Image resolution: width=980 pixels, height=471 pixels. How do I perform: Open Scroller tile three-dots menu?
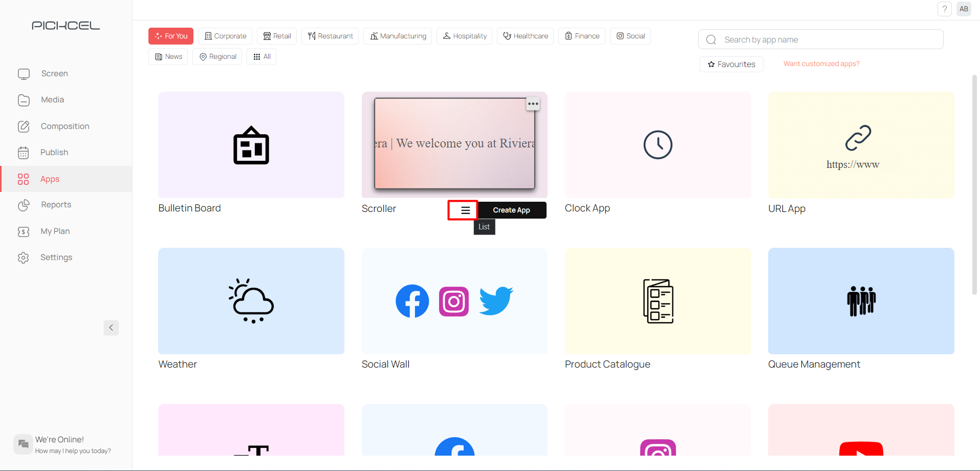point(533,104)
